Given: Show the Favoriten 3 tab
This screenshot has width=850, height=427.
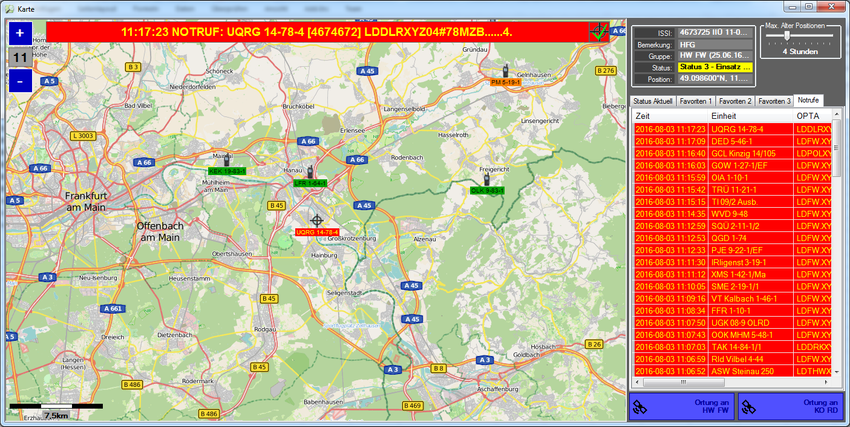Looking at the screenshot, I should 774,101.
